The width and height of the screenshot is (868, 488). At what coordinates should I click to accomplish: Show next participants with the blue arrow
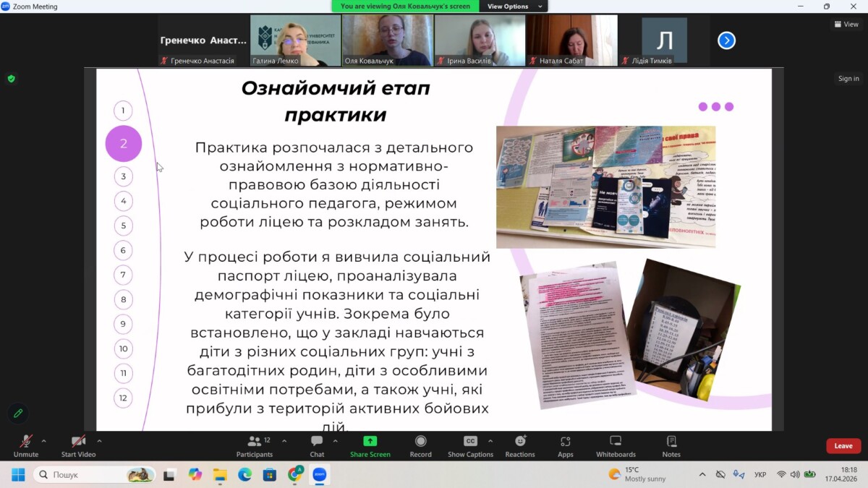726,40
